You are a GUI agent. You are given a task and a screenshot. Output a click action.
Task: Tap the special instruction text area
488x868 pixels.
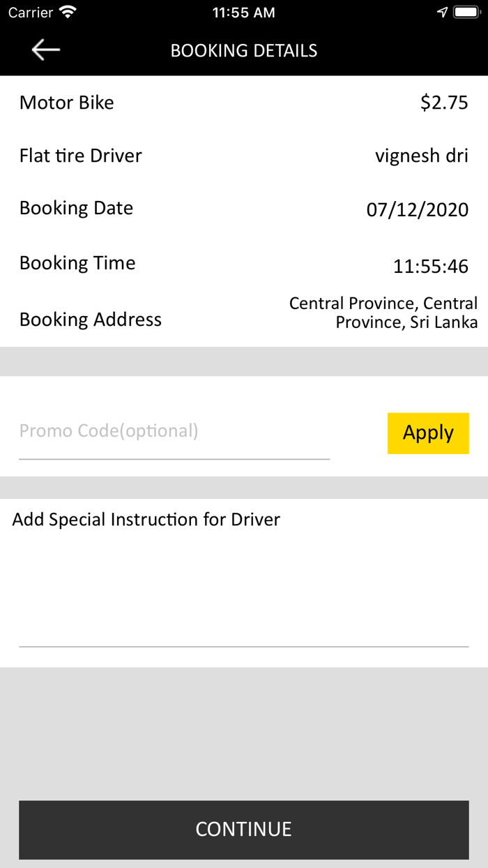pos(243,586)
